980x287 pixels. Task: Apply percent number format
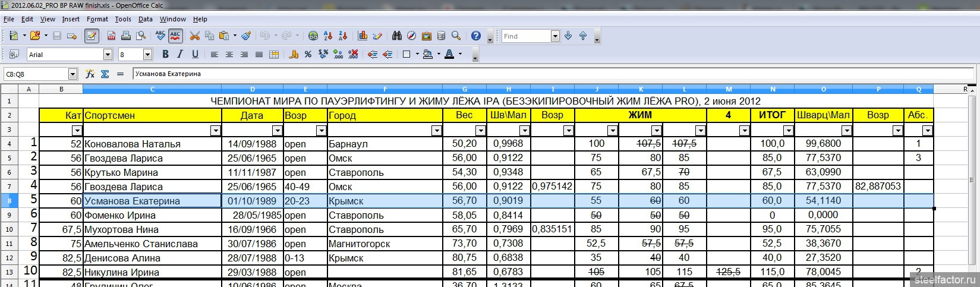point(308,55)
